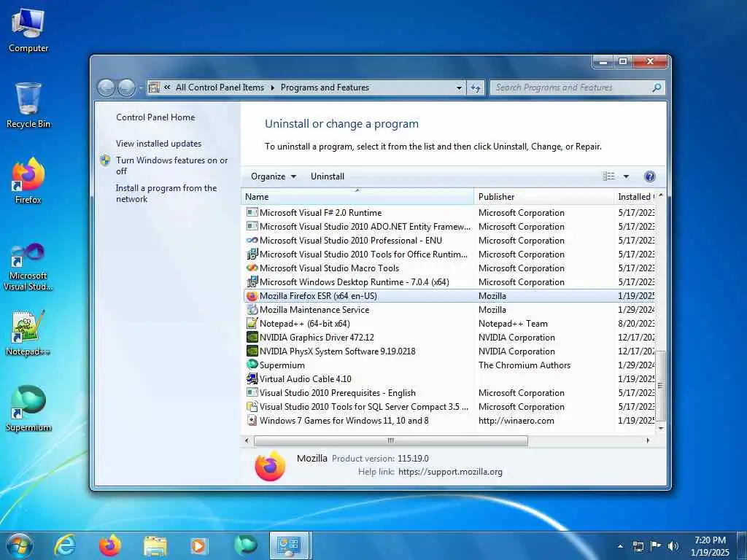Click the https://support.mozilla.org help link
This screenshot has width=747, height=560.
pyautogui.click(x=450, y=472)
